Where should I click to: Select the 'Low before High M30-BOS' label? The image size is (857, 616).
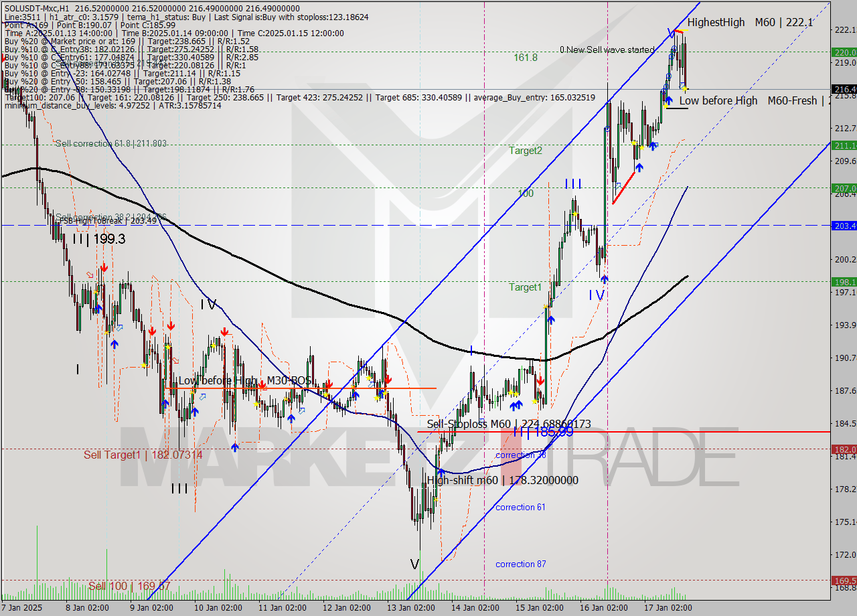[245, 381]
